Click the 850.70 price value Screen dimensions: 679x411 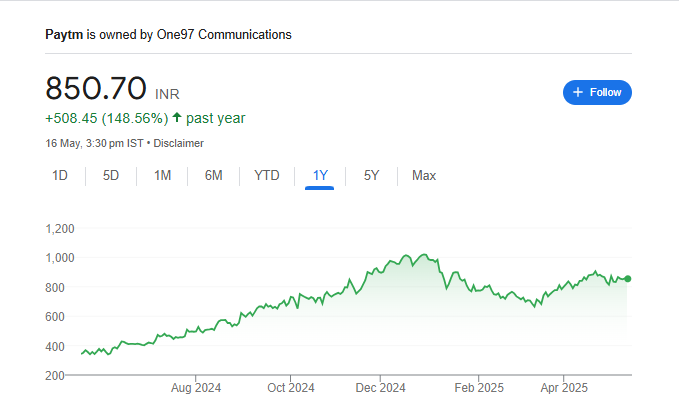point(96,88)
